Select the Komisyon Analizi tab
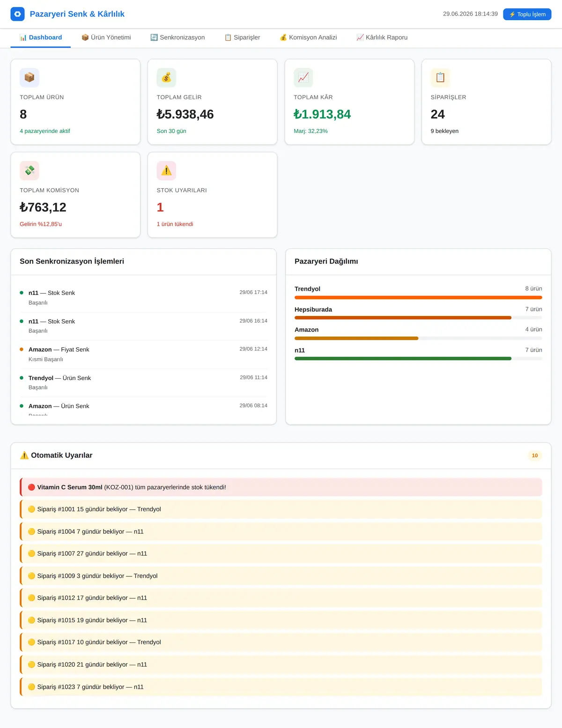This screenshot has height=728, width=562. 308,37
